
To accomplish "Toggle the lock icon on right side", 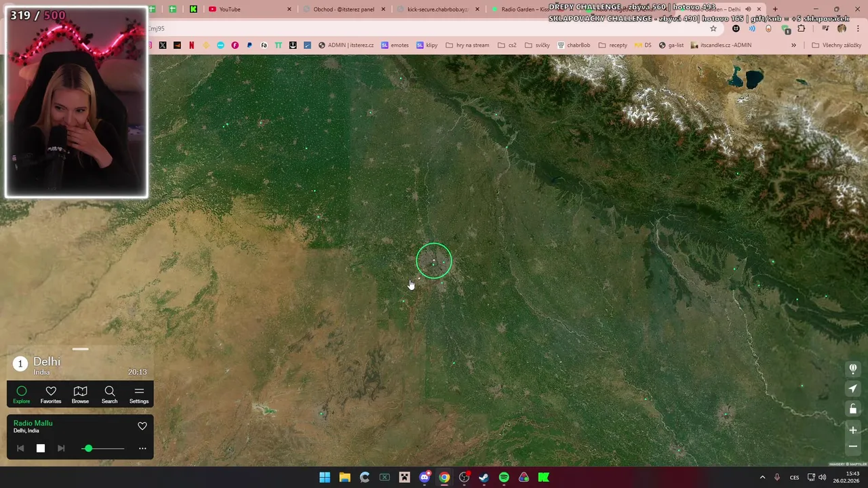I will click(853, 409).
